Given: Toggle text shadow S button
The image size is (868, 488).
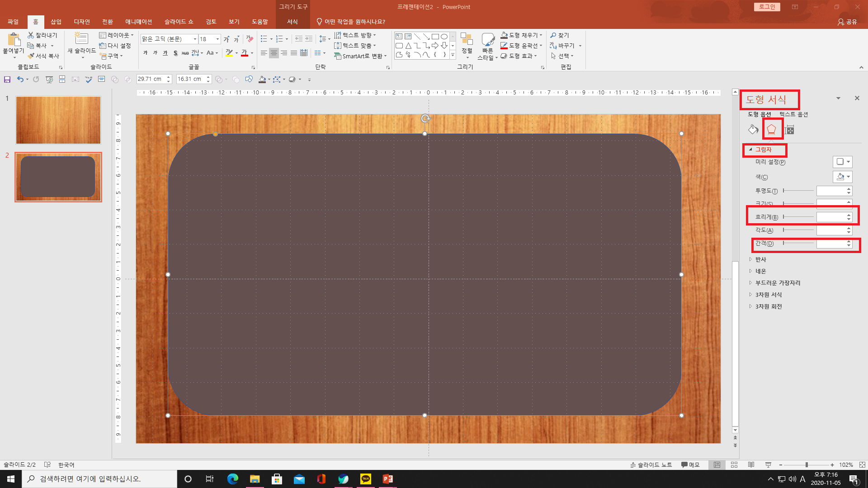Looking at the screenshot, I should pos(175,53).
